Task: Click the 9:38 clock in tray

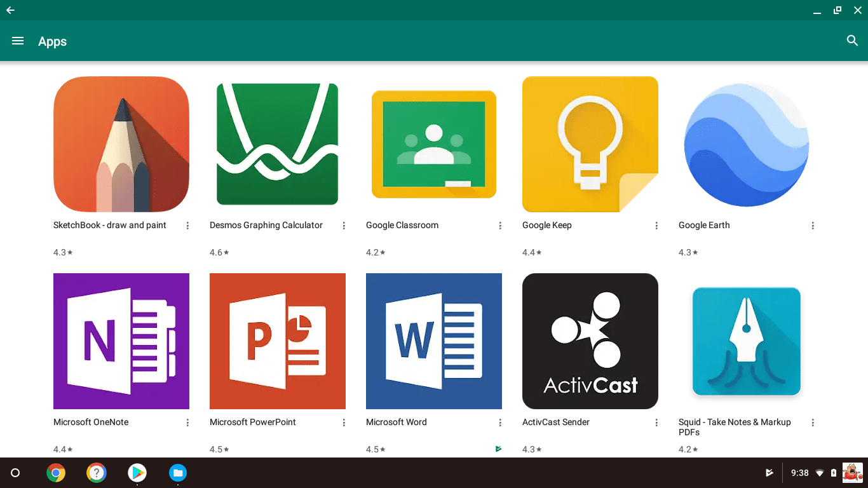Action: [x=799, y=473]
